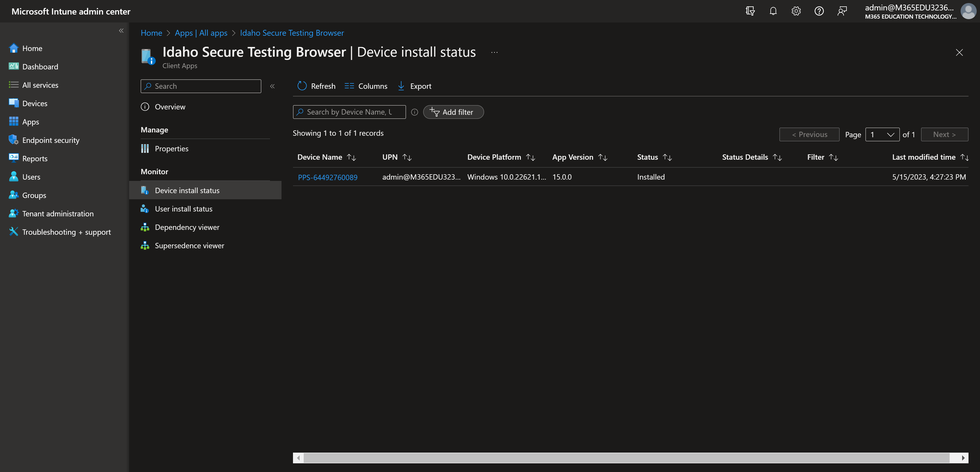Click the horizontal scrollbar right arrow
Screen dimensions: 980x472
pyautogui.click(x=963, y=458)
